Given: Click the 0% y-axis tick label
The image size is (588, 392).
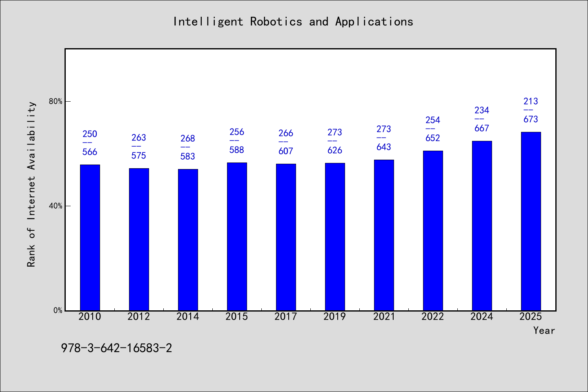Looking at the screenshot, I should pos(58,310).
